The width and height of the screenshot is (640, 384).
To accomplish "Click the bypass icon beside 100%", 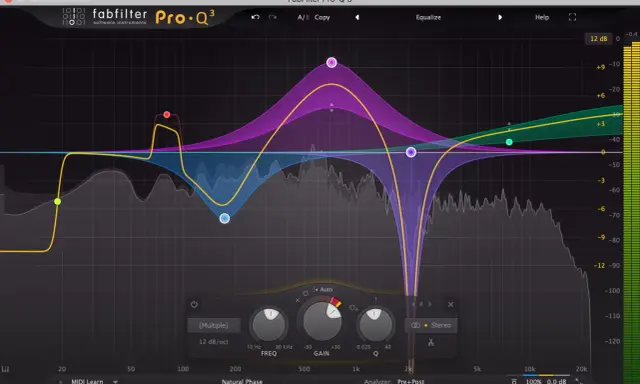I will pos(514,381).
